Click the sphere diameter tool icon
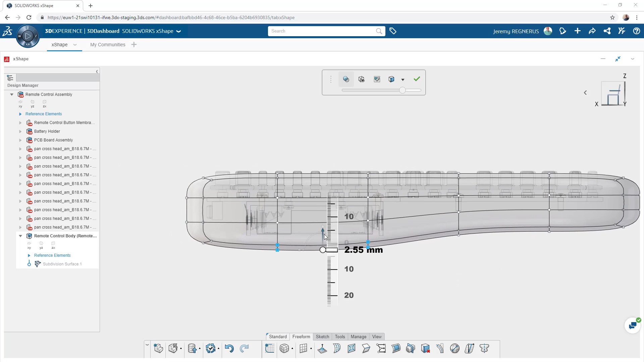This screenshot has height=362, width=644. [455, 349]
